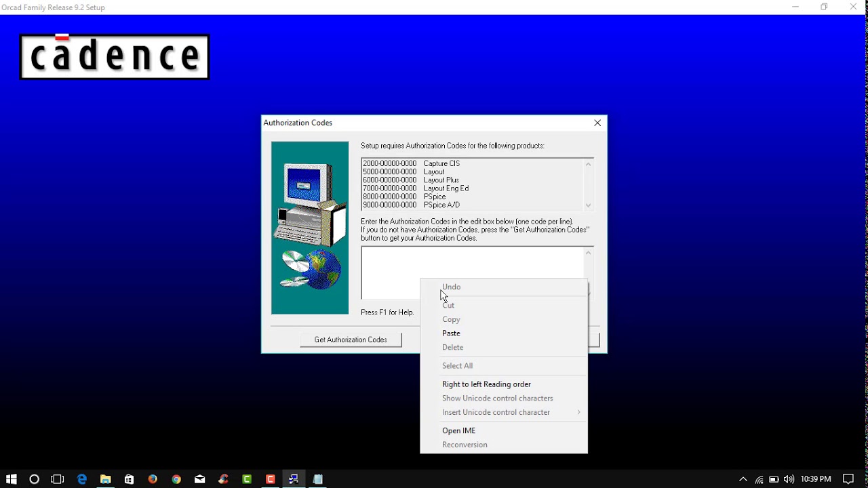Select the Layout Plus product row

point(472,180)
